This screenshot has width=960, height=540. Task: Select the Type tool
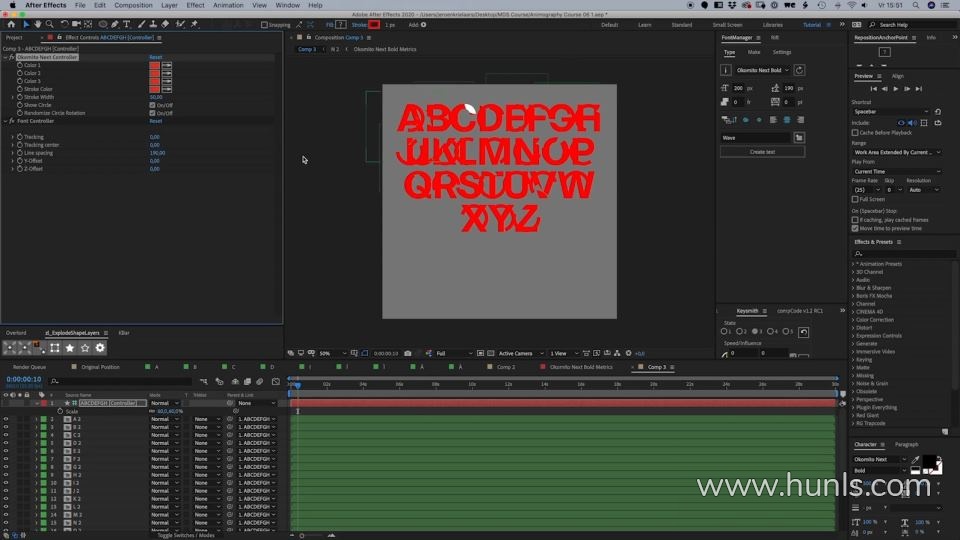pos(128,24)
